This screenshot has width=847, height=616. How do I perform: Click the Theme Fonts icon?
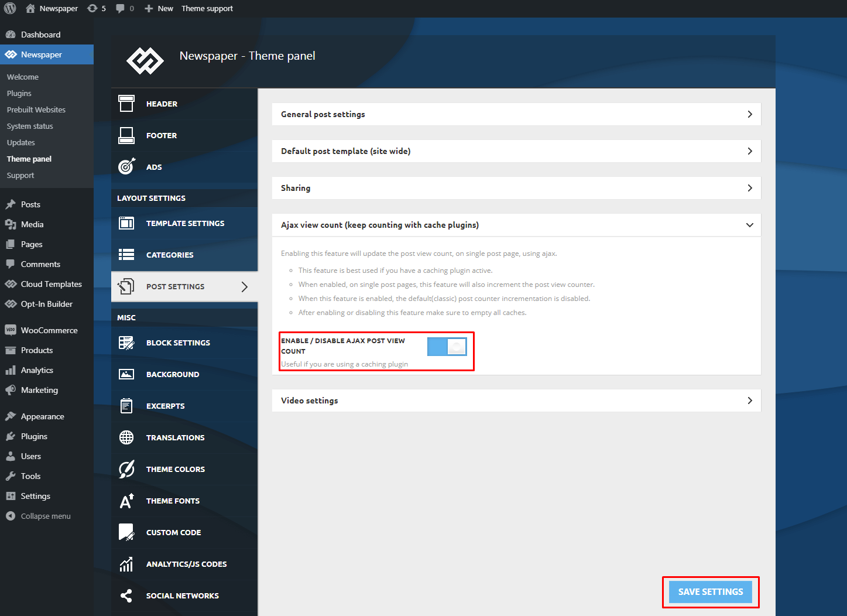tap(126, 501)
